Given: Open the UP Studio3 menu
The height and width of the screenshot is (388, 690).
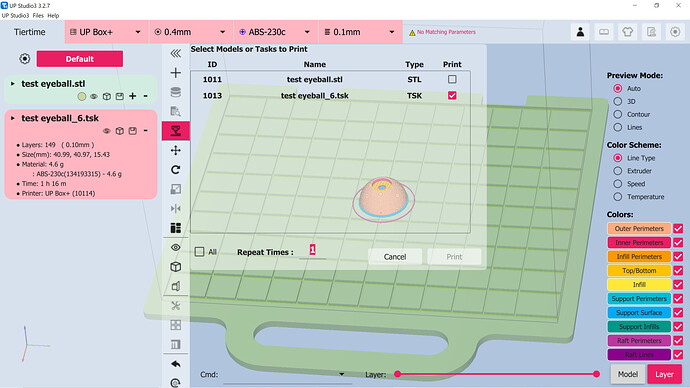Looking at the screenshot, I should click(15, 15).
